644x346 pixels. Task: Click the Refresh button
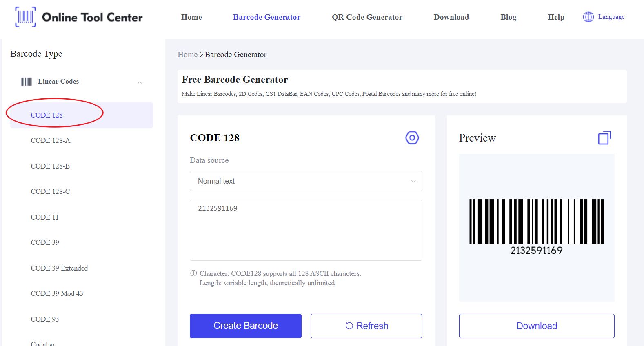pyautogui.click(x=366, y=326)
